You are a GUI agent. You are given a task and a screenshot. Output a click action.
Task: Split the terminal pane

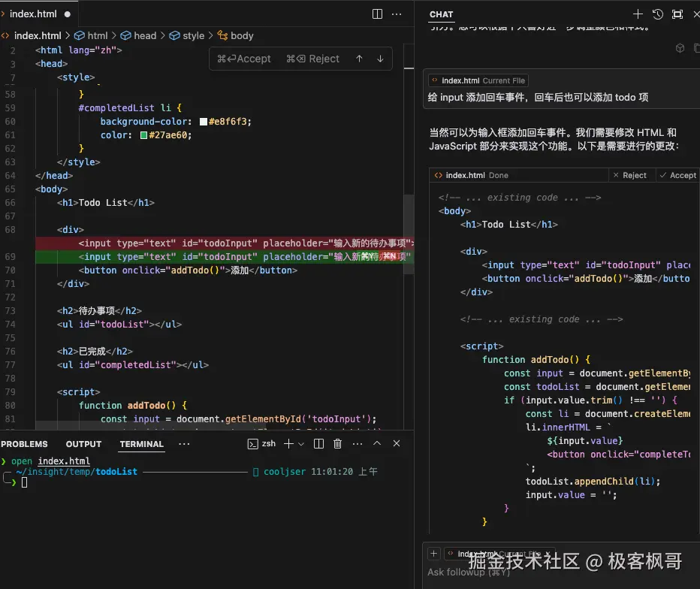318,443
